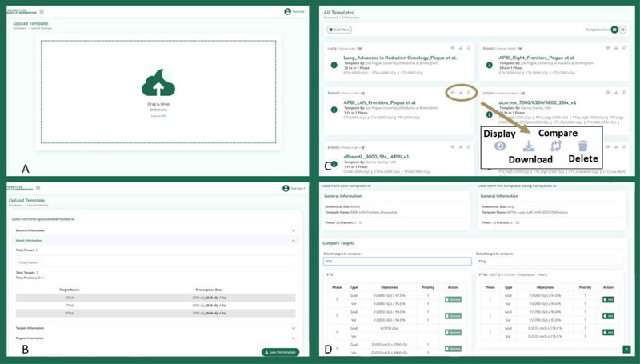Download the APBI_Left_Frontiers template
640x364 pixels.
click(x=461, y=93)
